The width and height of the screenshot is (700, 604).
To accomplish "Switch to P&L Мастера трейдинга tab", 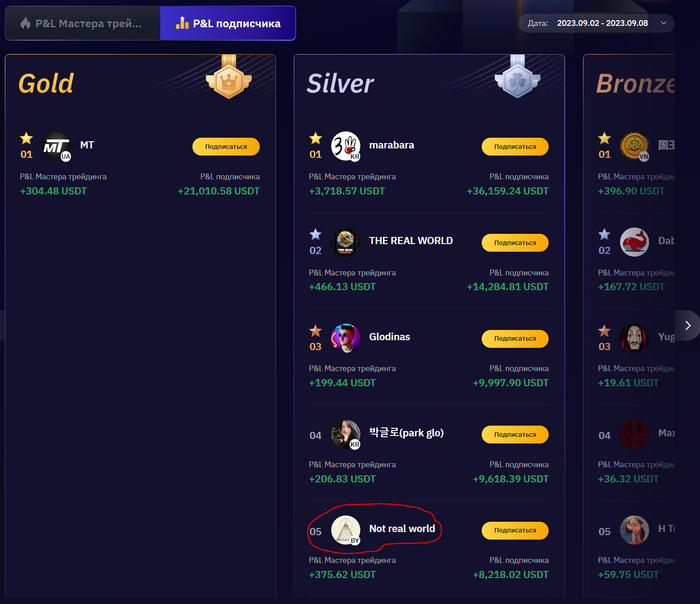I will tap(82, 23).
